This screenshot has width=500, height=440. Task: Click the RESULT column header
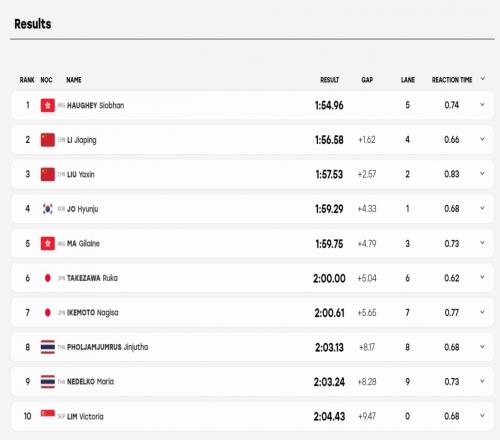tap(330, 80)
